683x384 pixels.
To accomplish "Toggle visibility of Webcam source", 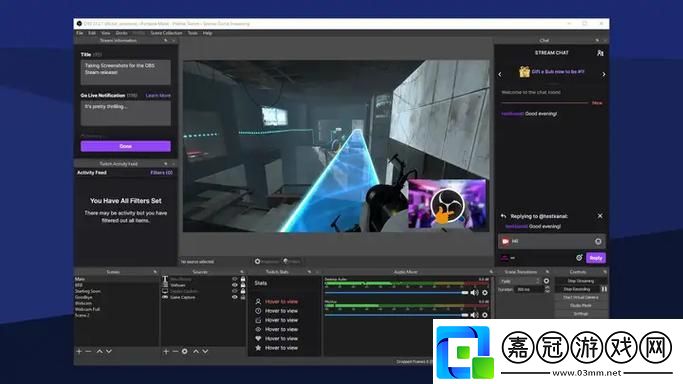I will click(x=235, y=285).
